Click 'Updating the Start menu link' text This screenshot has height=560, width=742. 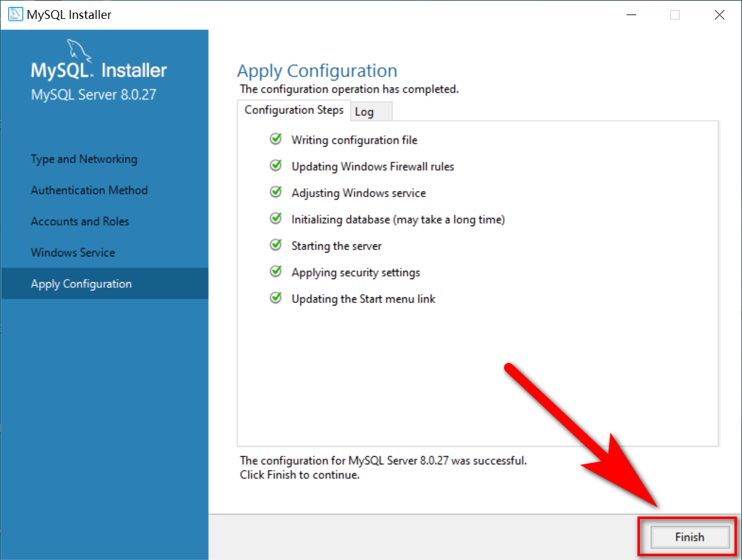tap(363, 299)
